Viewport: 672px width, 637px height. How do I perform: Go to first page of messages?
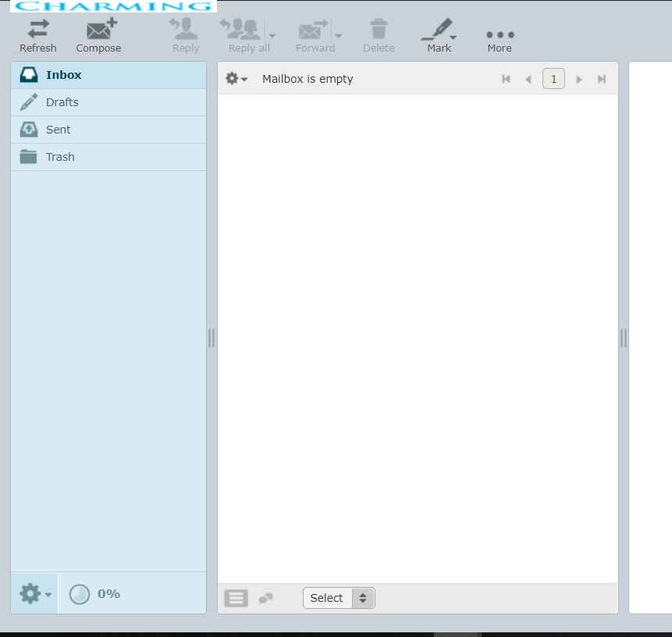(x=506, y=79)
